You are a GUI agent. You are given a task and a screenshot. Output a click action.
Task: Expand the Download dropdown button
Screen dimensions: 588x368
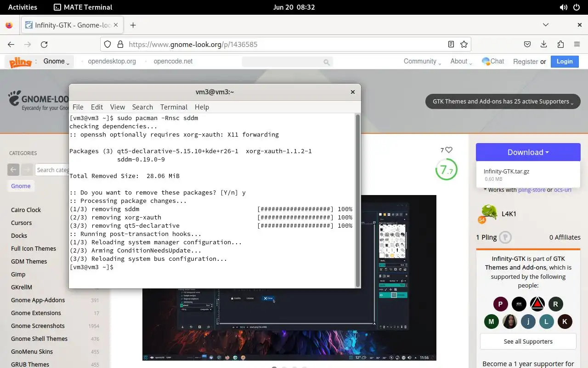528,152
